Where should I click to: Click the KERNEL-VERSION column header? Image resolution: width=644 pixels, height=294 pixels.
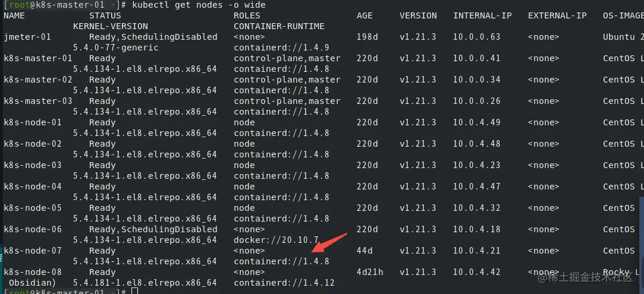(111, 26)
